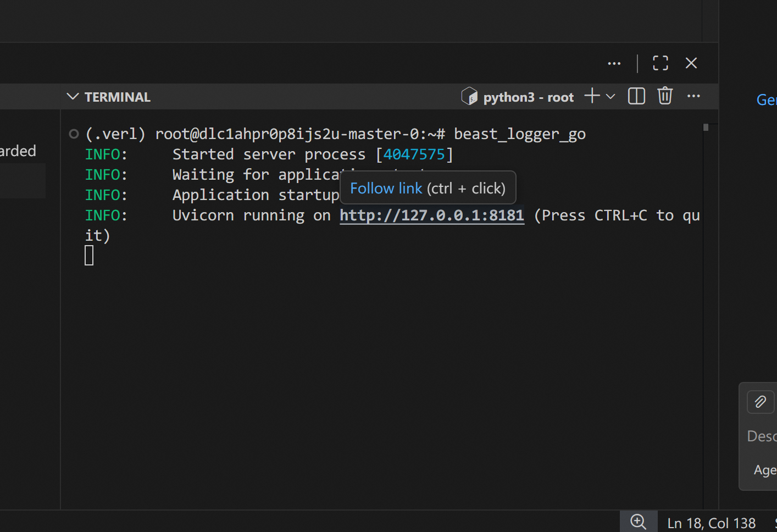Click the paperclip attach icon
Screen dimensions: 777x532
point(760,402)
